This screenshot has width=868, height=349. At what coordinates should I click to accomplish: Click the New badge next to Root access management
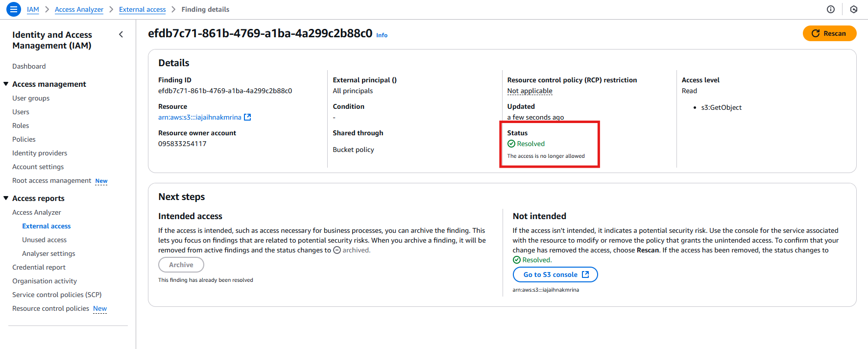click(x=101, y=181)
